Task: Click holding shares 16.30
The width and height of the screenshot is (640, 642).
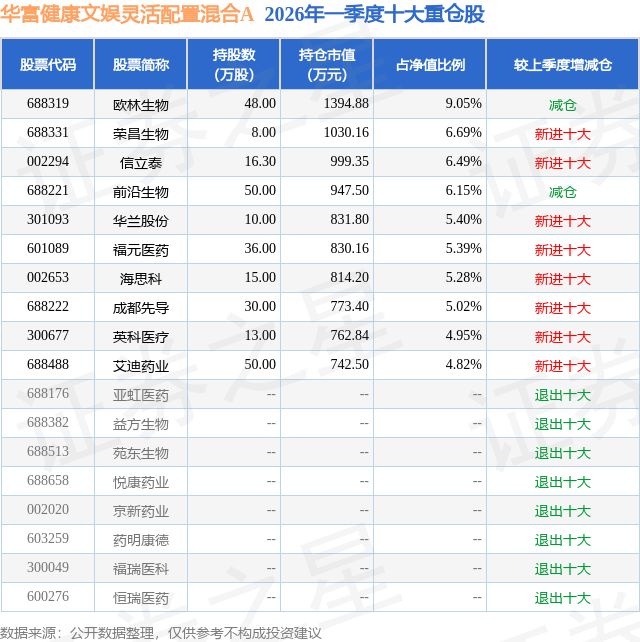Action: pos(260,162)
